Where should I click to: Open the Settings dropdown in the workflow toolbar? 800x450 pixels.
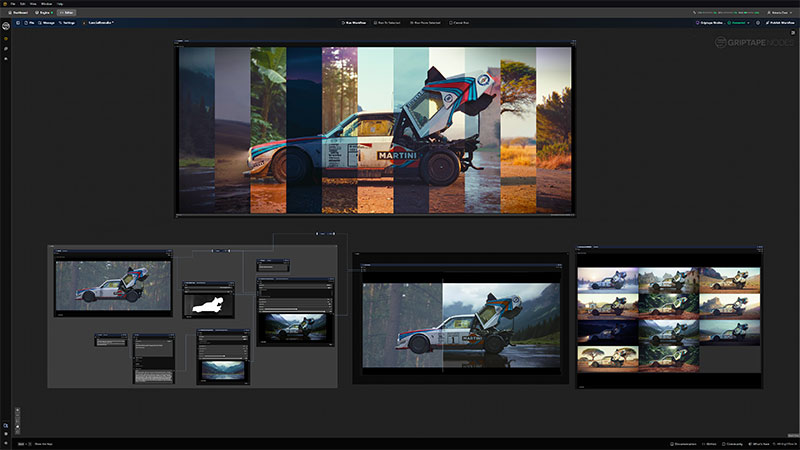click(67, 21)
